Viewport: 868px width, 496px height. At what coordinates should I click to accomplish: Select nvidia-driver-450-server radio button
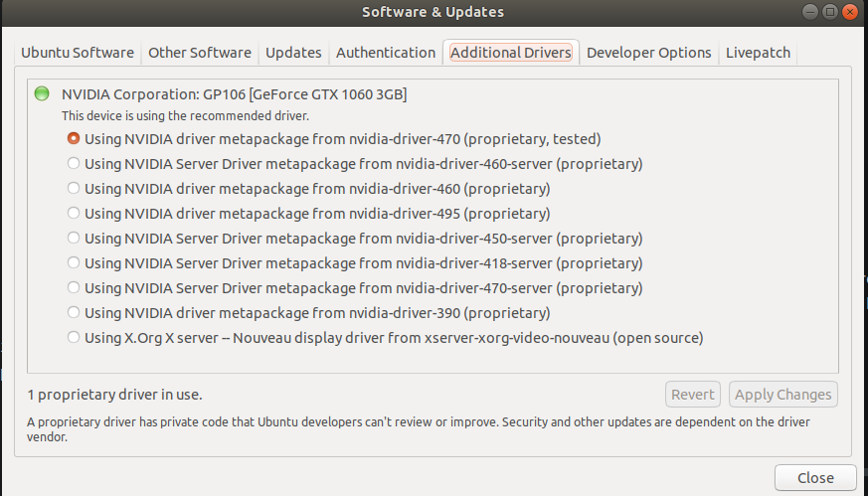coord(74,239)
